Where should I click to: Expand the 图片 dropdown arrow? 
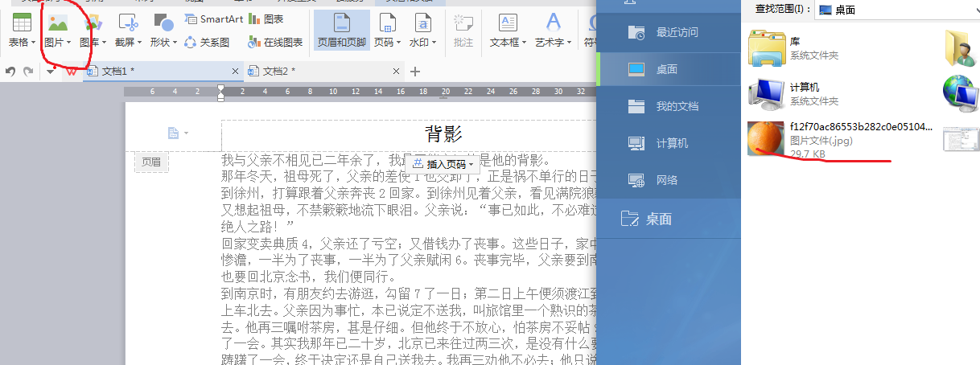(x=68, y=43)
